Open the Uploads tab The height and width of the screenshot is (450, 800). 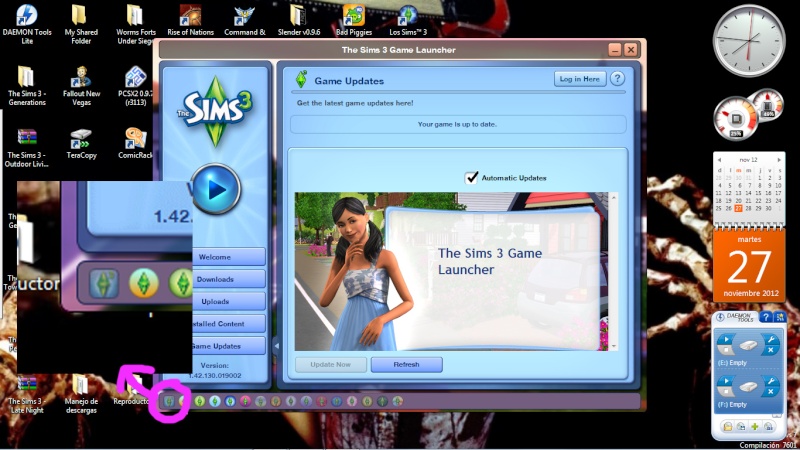coord(229,302)
